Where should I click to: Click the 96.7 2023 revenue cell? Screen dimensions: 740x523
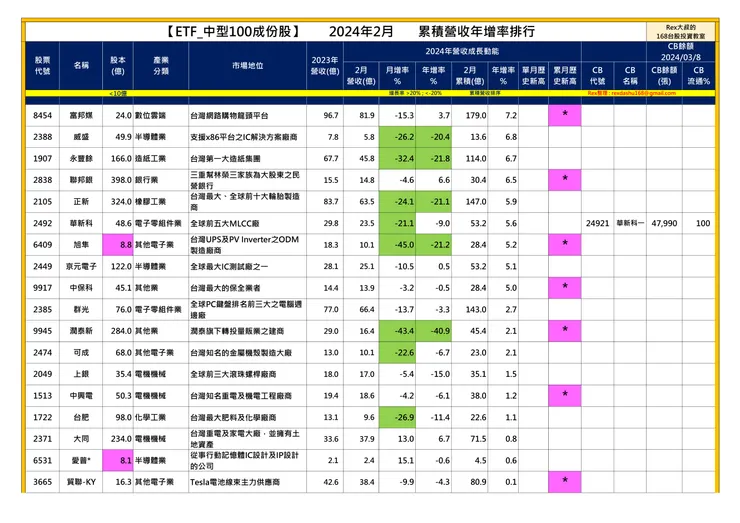tap(325, 116)
